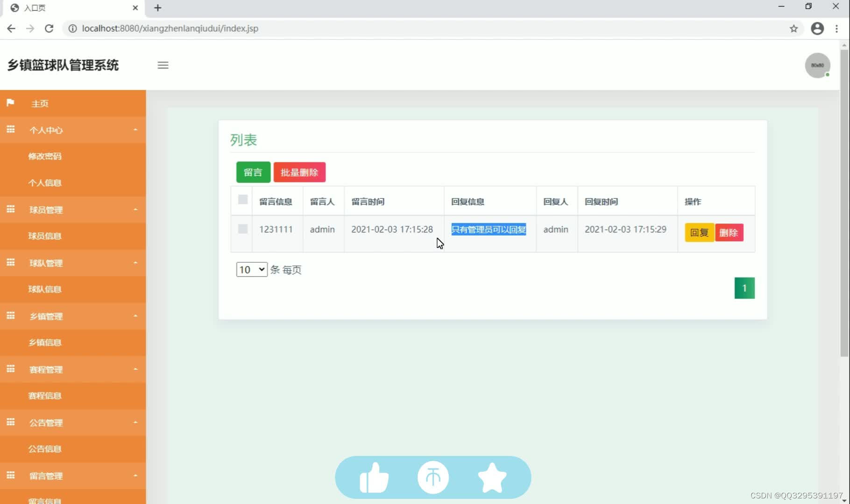Image resolution: width=850 pixels, height=504 pixels.
Task: Open 球员信息 in the sidebar
Action: click(45, 236)
